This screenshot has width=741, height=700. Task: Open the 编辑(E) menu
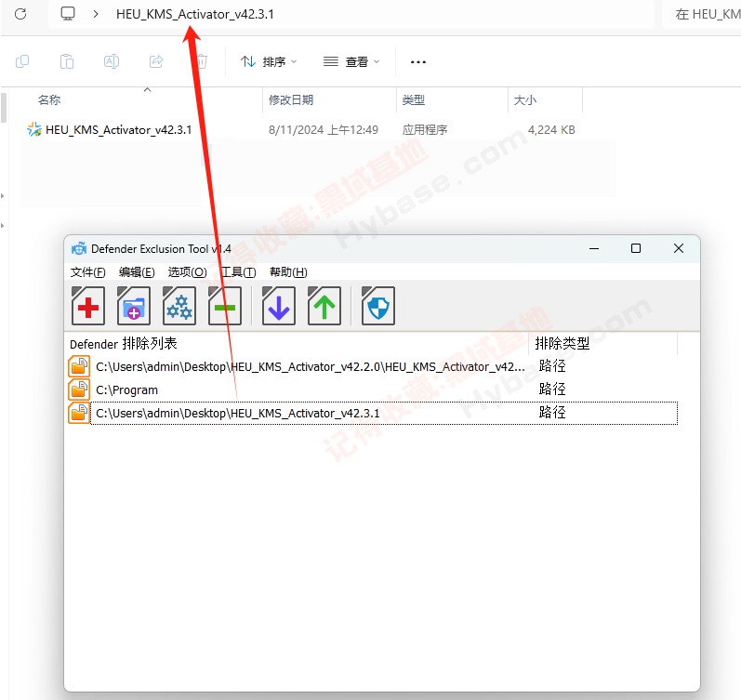[137, 272]
